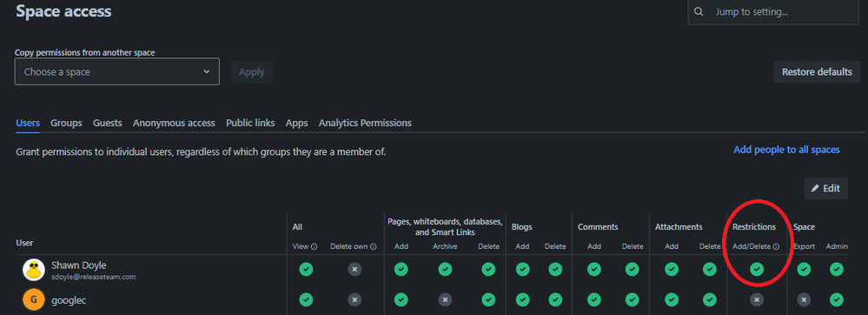Switch to the Groups tab
The height and width of the screenshot is (315, 868).
66,123
